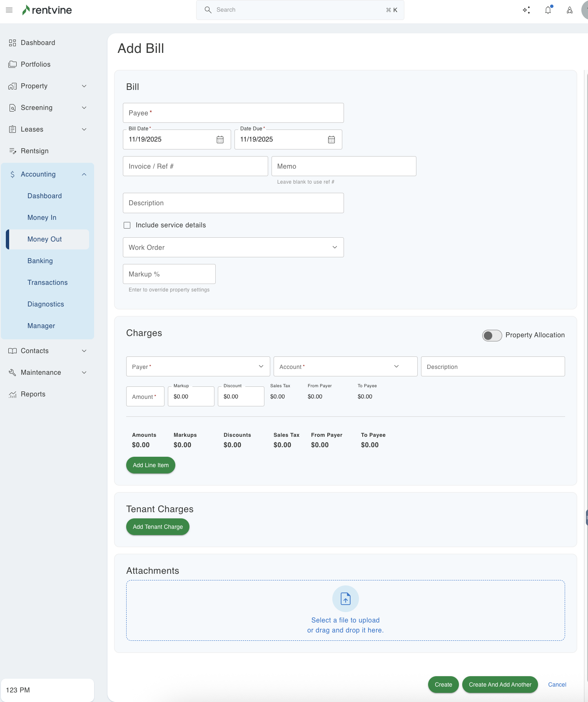Go to Banking in the Accounting menu
The height and width of the screenshot is (702, 588).
pyautogui.click(x=40, y=261)
